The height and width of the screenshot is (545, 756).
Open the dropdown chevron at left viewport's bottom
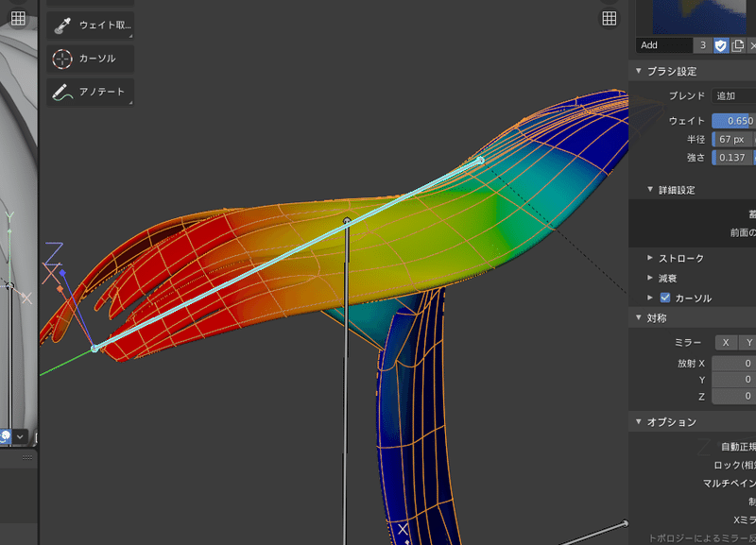(x=20, y=437)
